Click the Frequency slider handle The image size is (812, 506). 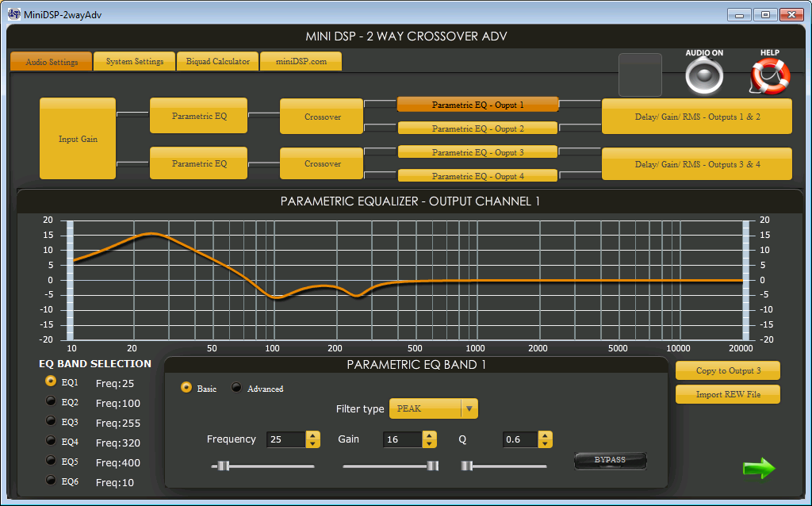click(223, 466)
